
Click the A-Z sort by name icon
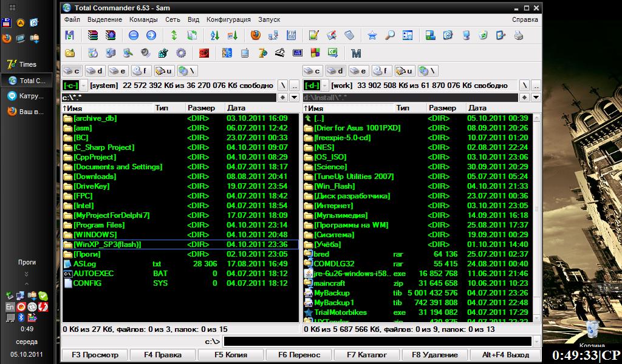click(x=214, y=35)
